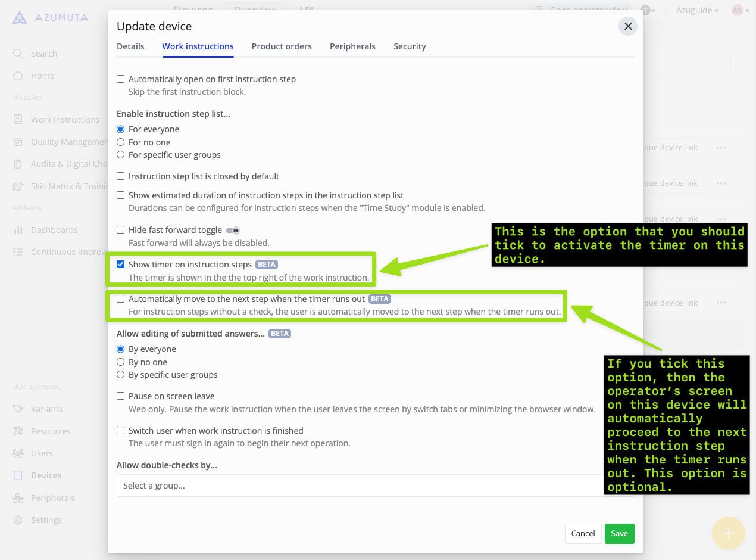
Task: Select the 'For no one' radio option
Action: (x=121, y=142)
